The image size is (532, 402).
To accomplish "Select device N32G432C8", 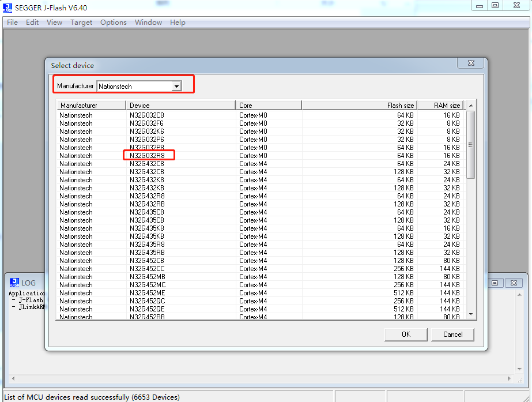I will [261, 164].
